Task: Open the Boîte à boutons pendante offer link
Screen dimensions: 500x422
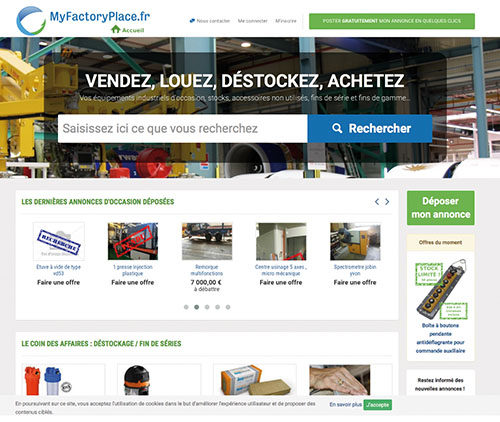Action: [x=440, y=338]
